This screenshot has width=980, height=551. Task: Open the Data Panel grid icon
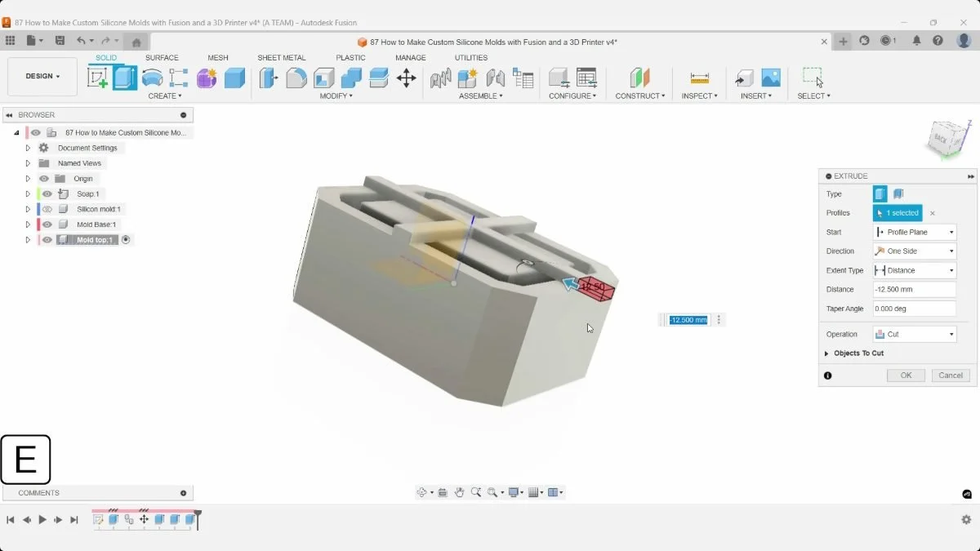[x=10, y=40]
